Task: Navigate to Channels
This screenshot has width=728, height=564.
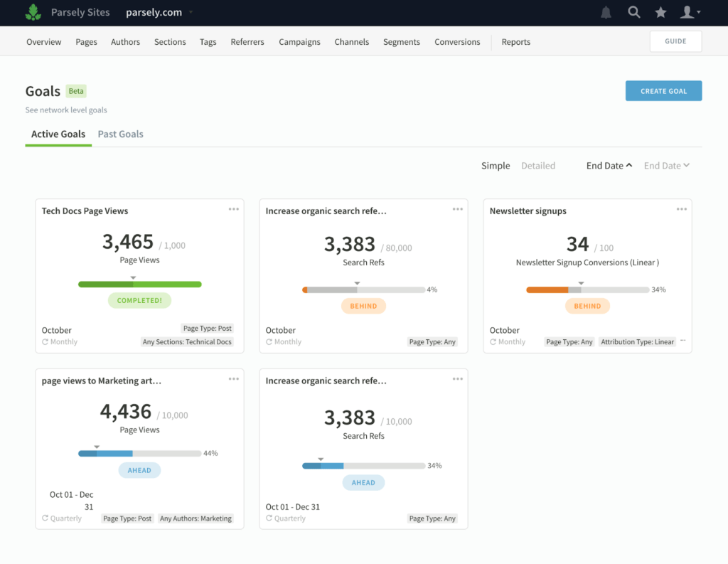Action: [351, 42]
